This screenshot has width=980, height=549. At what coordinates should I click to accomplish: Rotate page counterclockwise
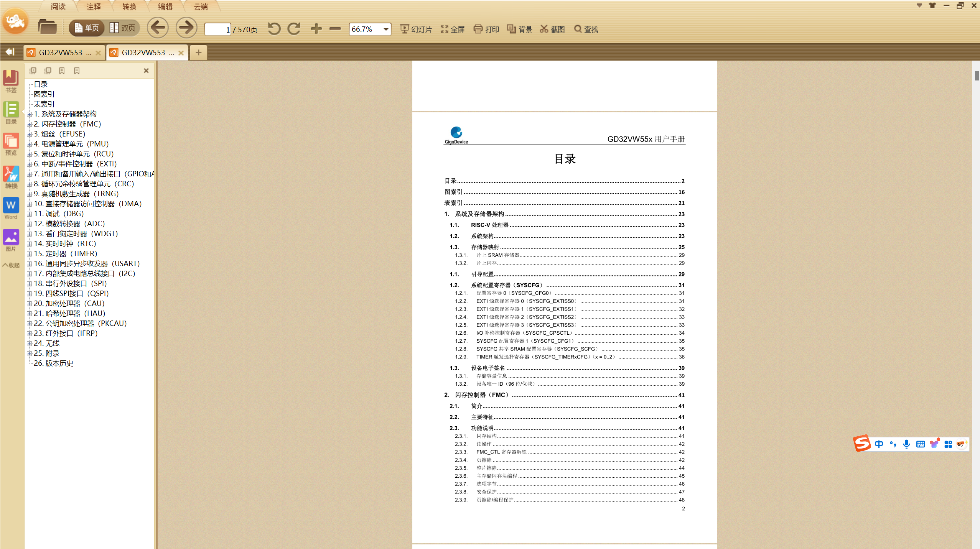pos(274,29)
